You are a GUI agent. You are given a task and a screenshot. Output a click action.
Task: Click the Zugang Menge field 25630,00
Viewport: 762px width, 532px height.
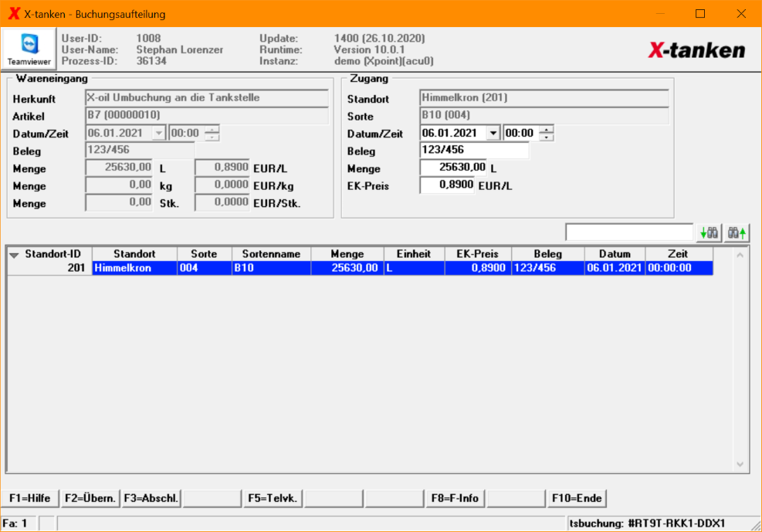tap(453, 168)
